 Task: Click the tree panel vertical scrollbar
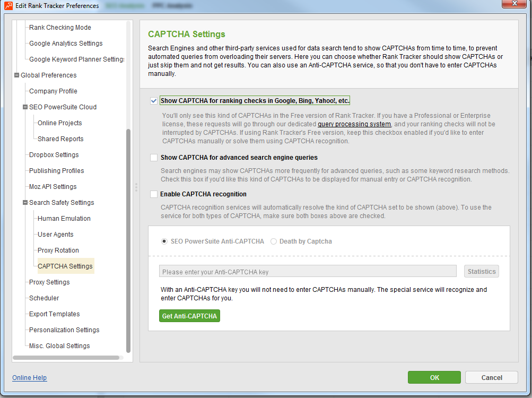(128, 241)
